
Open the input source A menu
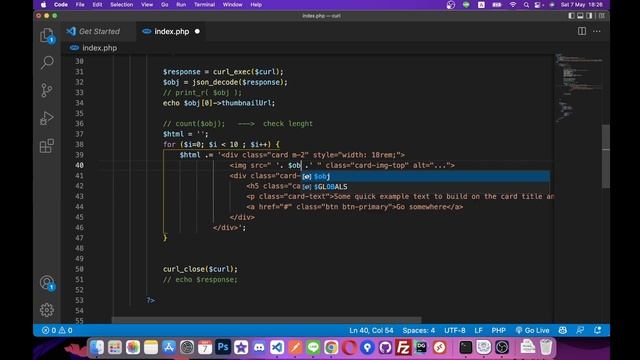(x=481, y=5)
